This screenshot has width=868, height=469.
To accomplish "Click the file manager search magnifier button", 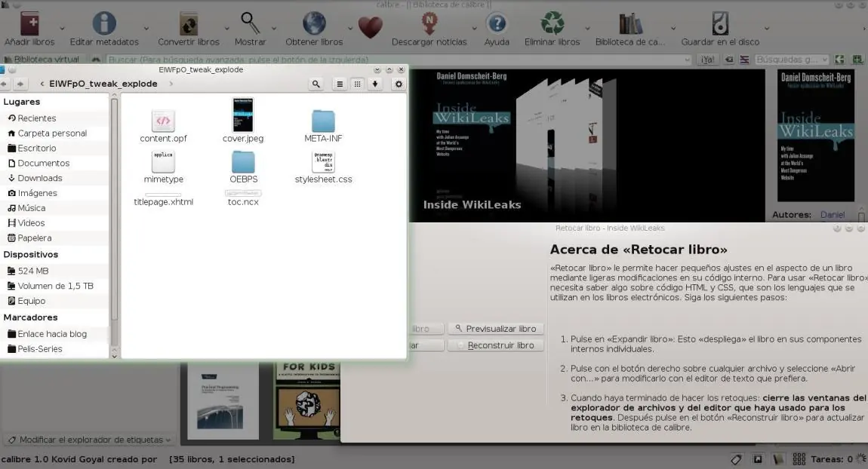I will click(x=315, y=84).
